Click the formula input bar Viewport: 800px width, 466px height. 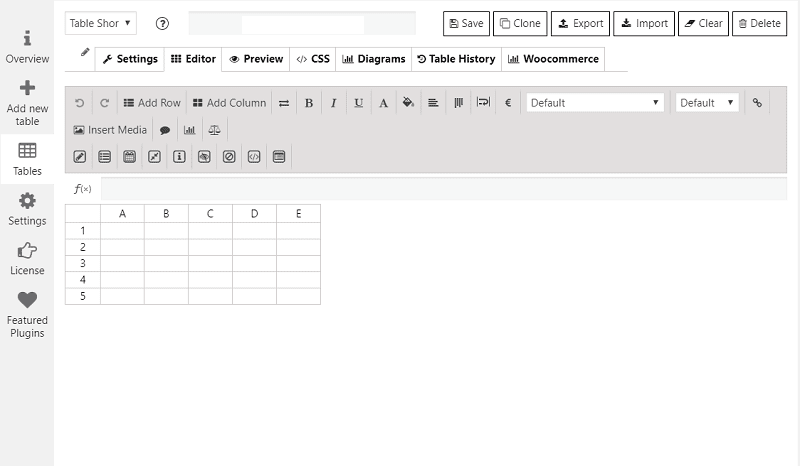pos(444,189)
